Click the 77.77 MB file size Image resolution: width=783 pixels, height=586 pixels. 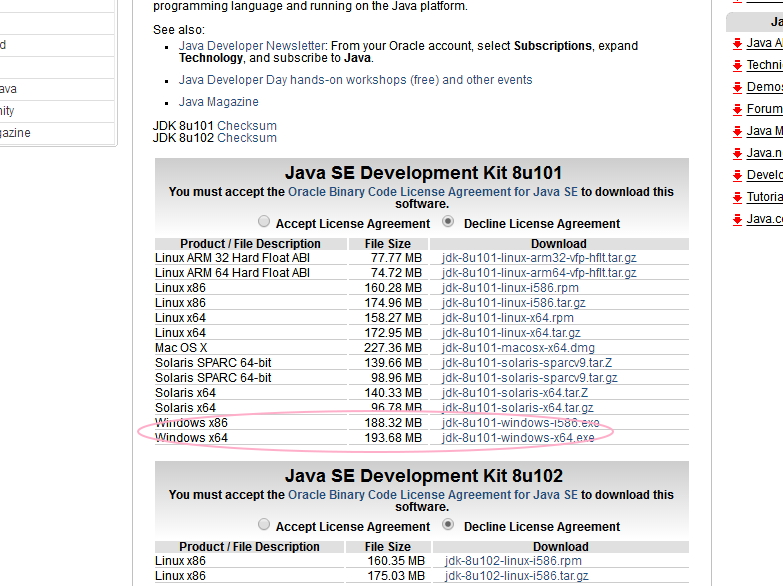coord(396,258)
